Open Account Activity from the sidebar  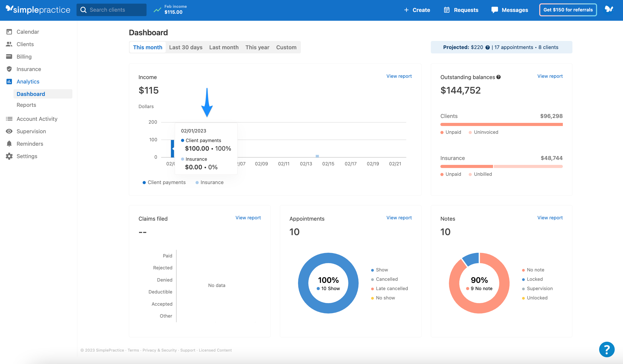pyautogui.click(x=37, y=119)
